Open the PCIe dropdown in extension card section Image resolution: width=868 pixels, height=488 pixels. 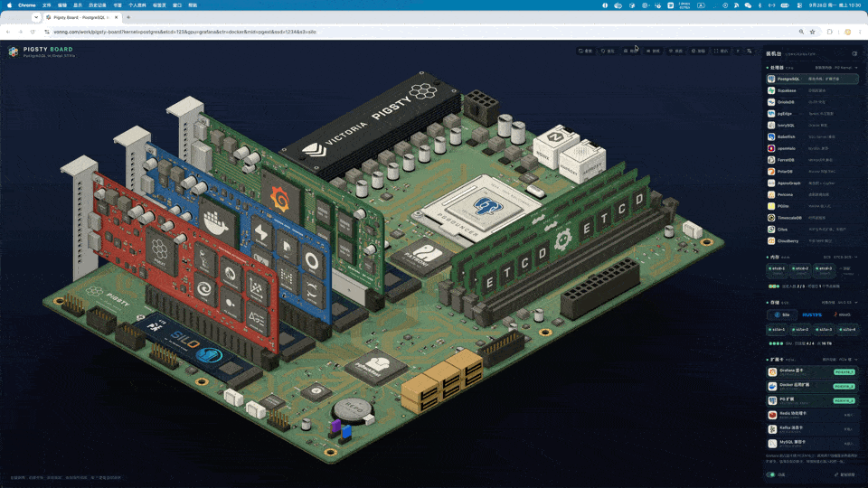tap(840, 360)
